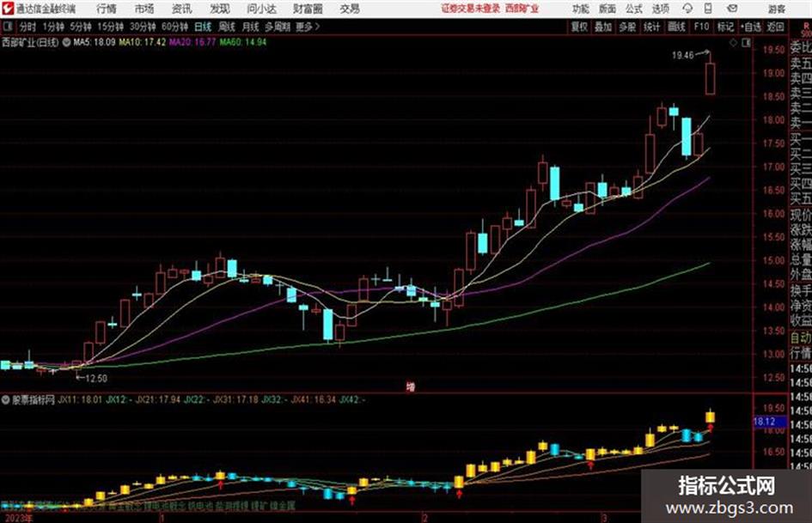The height and width of the screenshot is (523, 812).
Task: Click the 现价 row in the quote panel
Action: click(x=801, y=214)
